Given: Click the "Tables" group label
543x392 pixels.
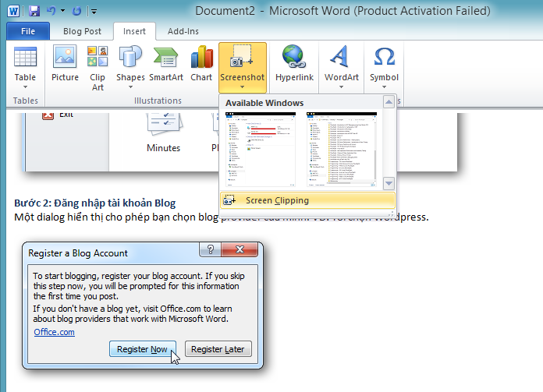Looking at the screenshot, I should (x=26, y=101).
